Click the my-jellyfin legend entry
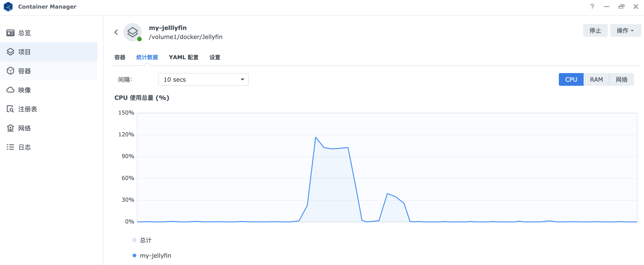Viewport: 644px width, 265px height. pos(155,255)
